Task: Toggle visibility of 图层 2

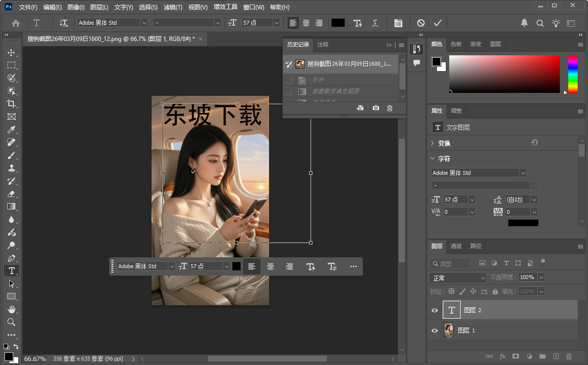Action: point(434,310)
